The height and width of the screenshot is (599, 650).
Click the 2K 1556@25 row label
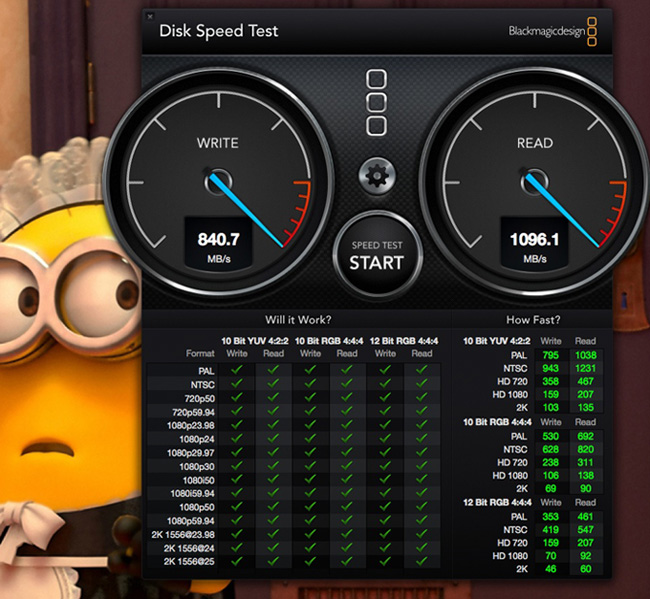tap(189, 561)
